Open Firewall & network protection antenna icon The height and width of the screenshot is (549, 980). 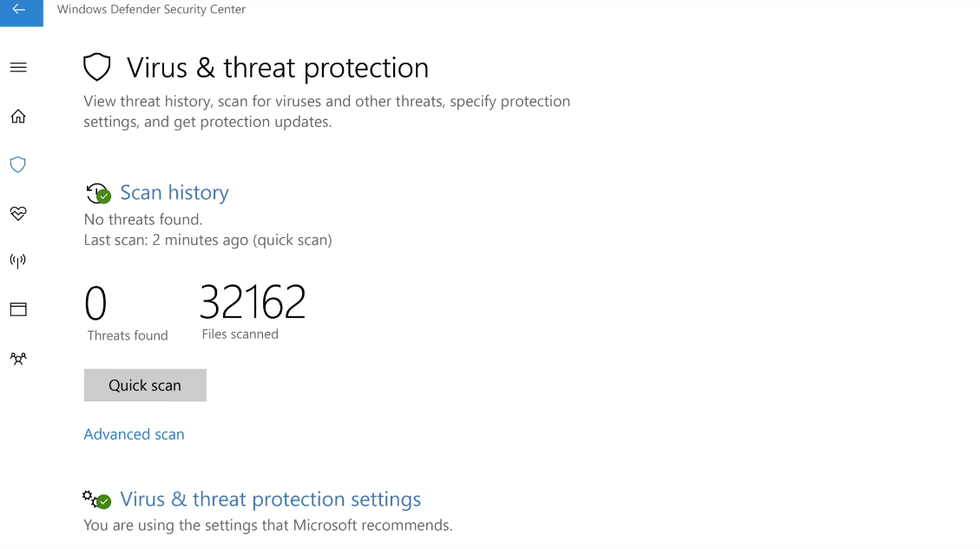(18, 261)
